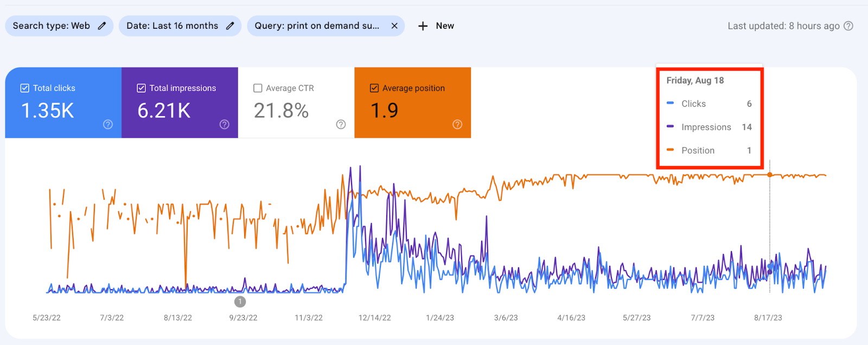Click the New filter button label

445,25
